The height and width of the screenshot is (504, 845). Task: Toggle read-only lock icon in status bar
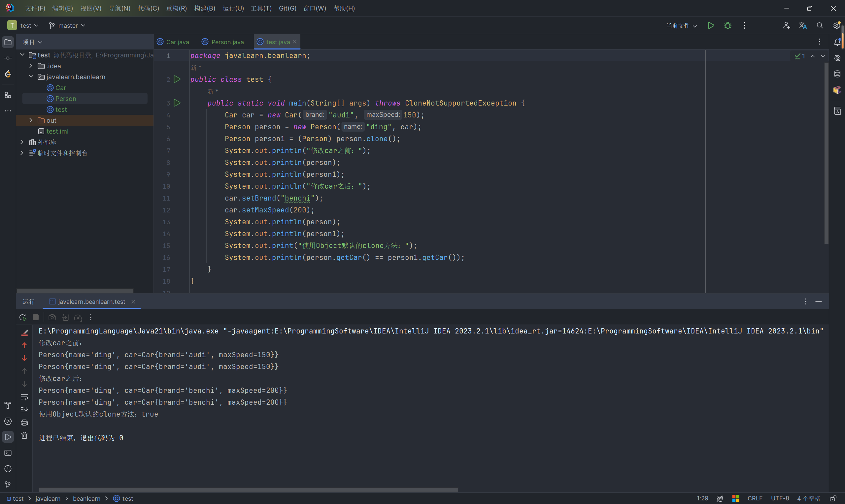(833, 498)
